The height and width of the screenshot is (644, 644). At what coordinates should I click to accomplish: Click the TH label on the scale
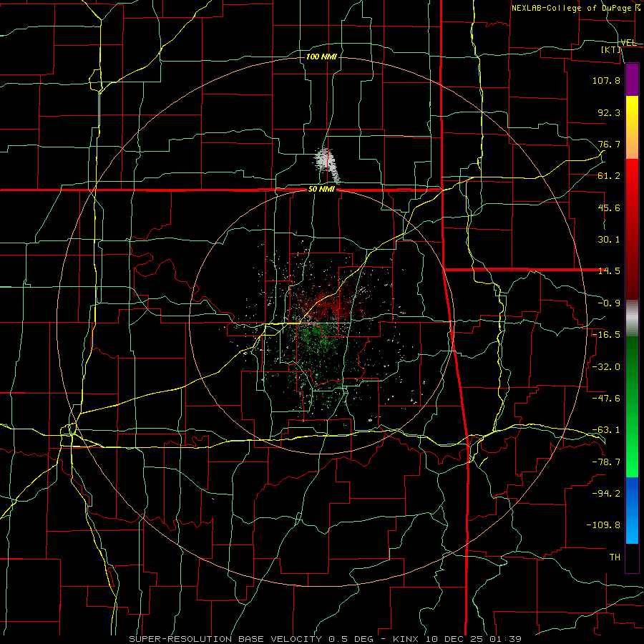pyautogui.click(x=615, y=557)
